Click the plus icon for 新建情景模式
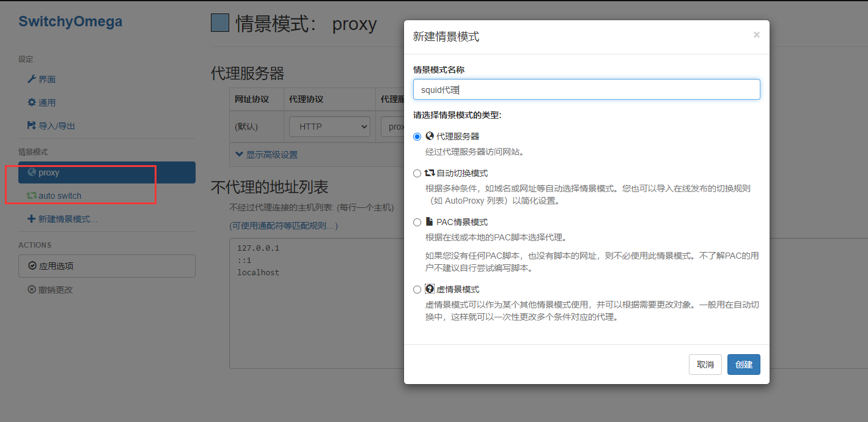The image size is (868, 422). [32, 219]
